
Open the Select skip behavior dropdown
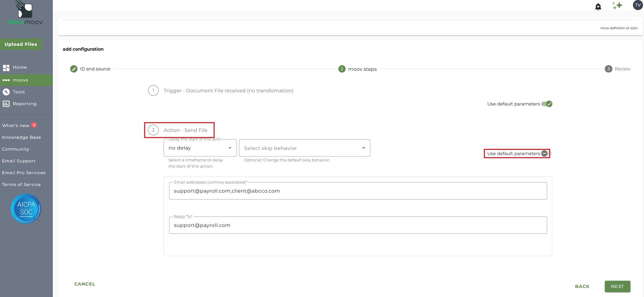pyautogui.click(x=305, y=148)
